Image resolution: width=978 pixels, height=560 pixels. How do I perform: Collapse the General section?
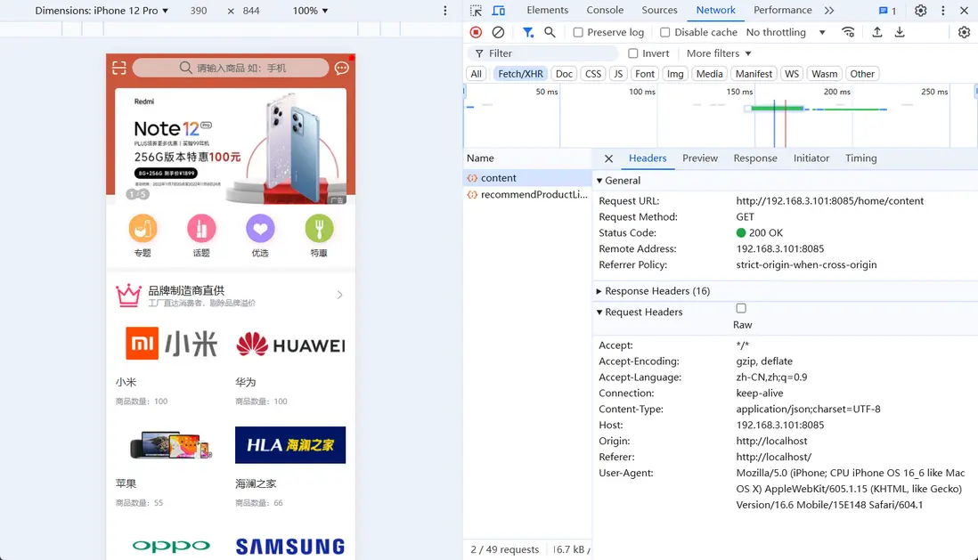point(618,180)
